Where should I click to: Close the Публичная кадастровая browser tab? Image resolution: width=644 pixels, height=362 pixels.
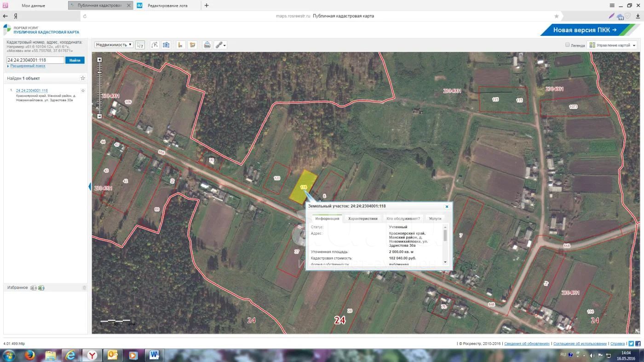pos(128,6)
